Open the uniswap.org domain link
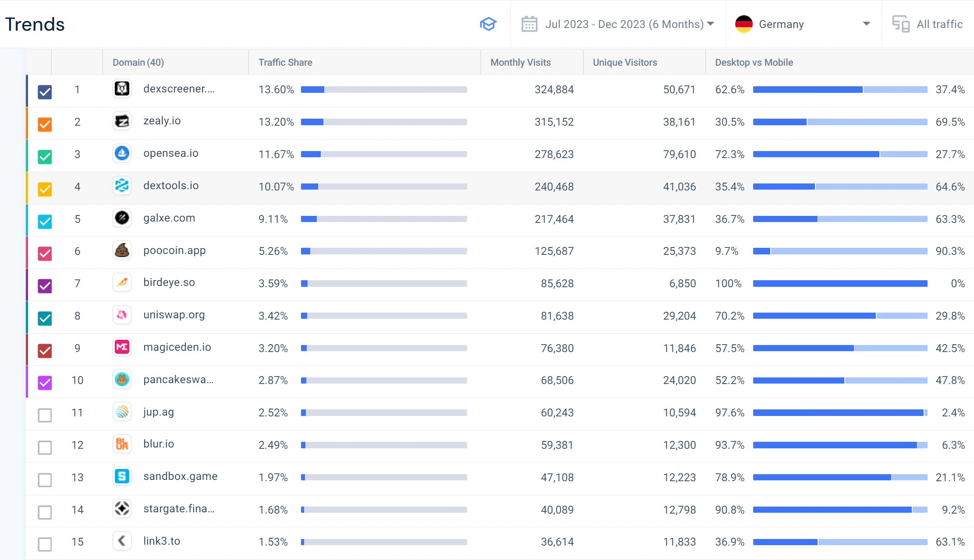Image resolution: width=974 pixels, height=560 pixels. [x=174, y=315]
